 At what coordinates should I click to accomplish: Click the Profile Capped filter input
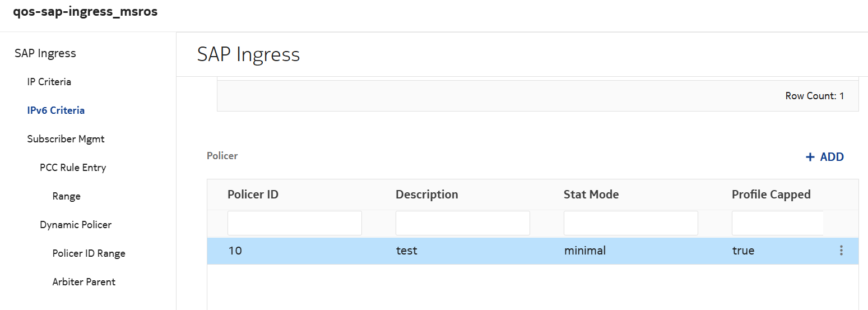pos(777,223)
